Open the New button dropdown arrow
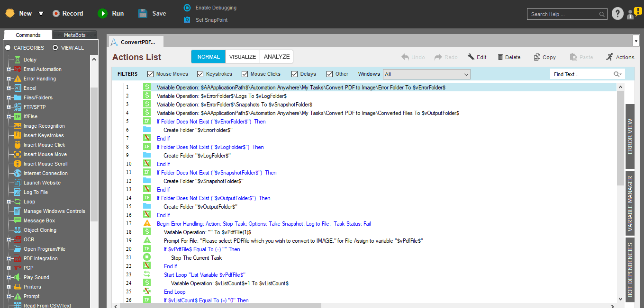Screen dimensions: 644x308 [41, 14]
